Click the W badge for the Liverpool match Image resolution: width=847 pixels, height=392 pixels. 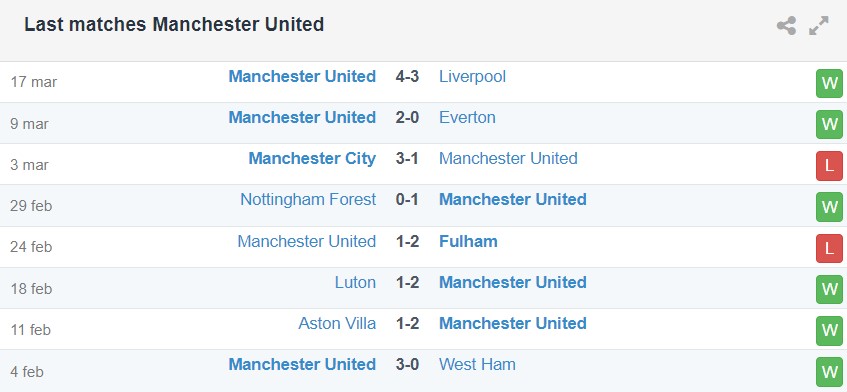[829, 84]
